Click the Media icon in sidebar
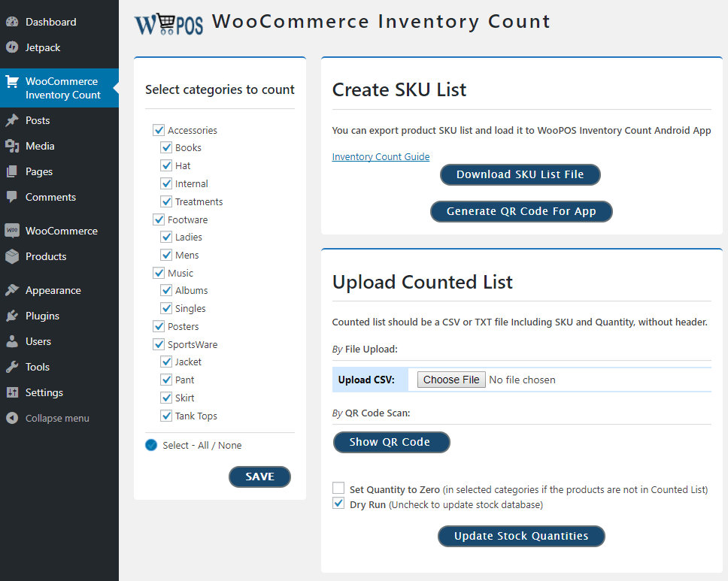This screenshot has height=581, width=728. pyautogui.click(x=12, y=146)
